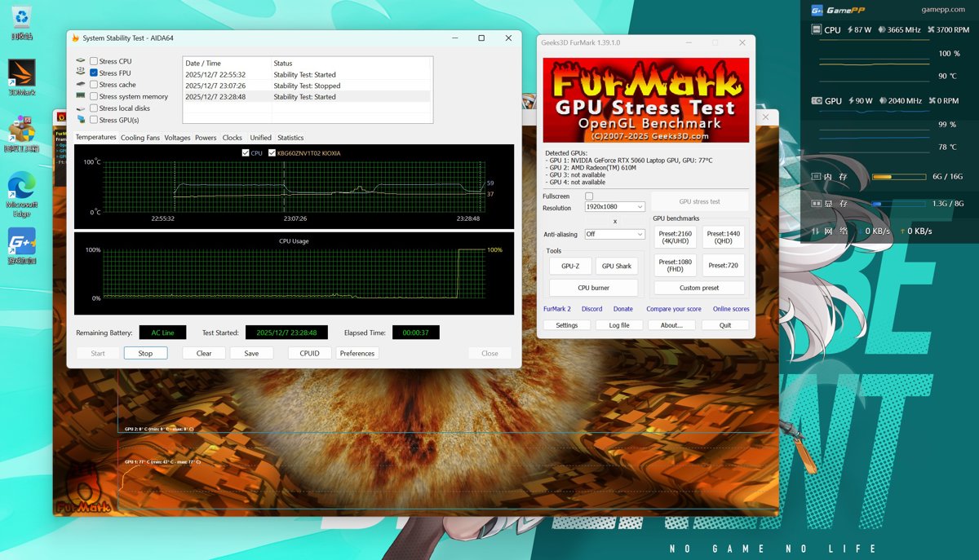Click the AIDA64 flame icon in title bar
This screenshot has height=560, width=979.
click(x=75, y=38)
